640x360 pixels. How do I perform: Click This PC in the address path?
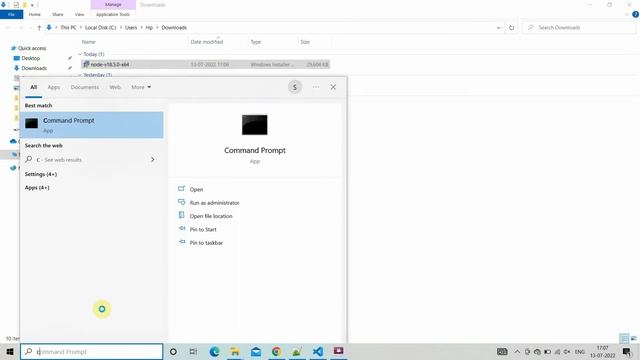point(68,27)
